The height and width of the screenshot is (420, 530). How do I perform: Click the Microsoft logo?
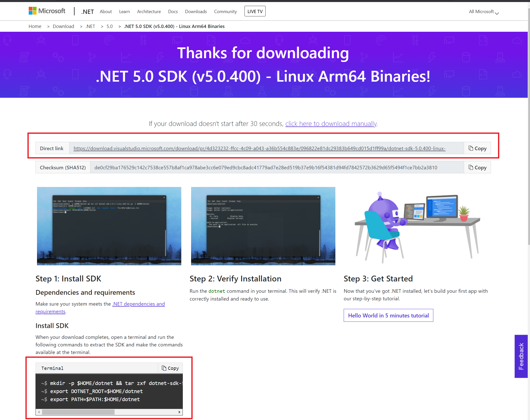coord(47,11)
